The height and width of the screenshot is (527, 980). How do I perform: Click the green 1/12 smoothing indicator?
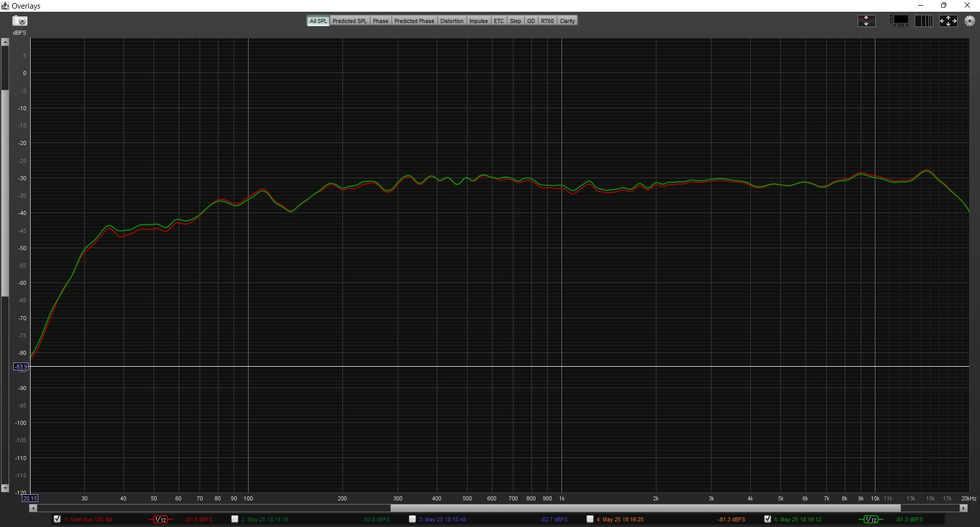[x=870, y=519]
